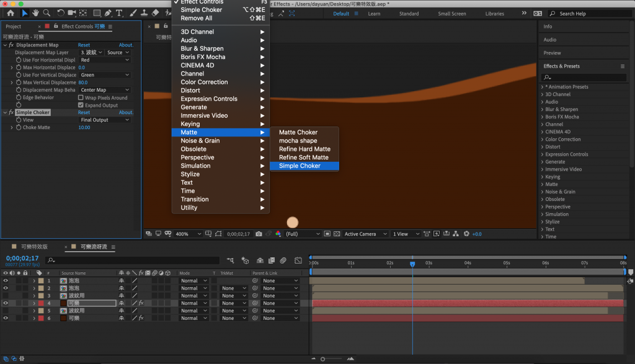
Task: Click the red label swatch on layer 4
Action: [x=41, y=303]
